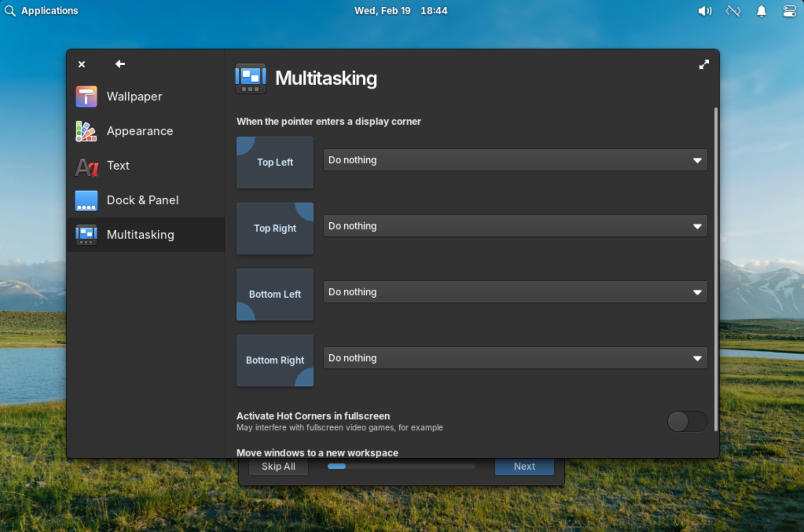This screenshot has height=532, width=804.
Task: Enable Activate Hot Corners in fullscreen
Action: (687, 422)
